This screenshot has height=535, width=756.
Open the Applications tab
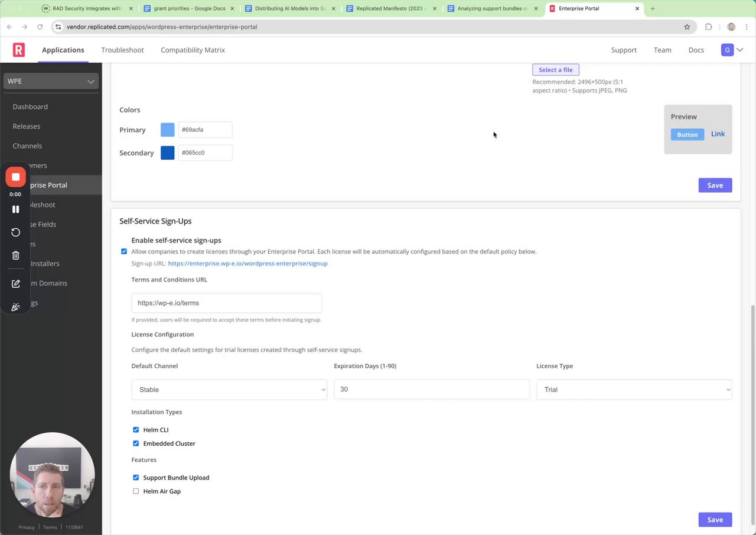click(63, 50)
